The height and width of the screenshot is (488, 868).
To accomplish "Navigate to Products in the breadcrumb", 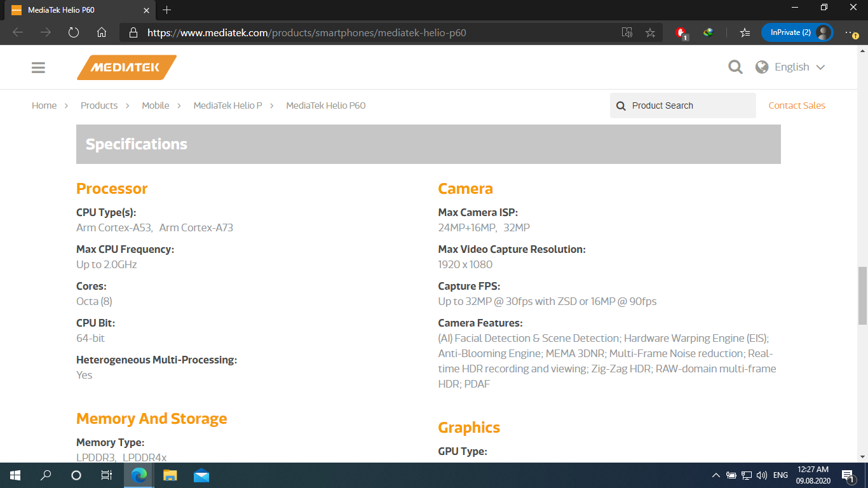I will tap(99, 105).
